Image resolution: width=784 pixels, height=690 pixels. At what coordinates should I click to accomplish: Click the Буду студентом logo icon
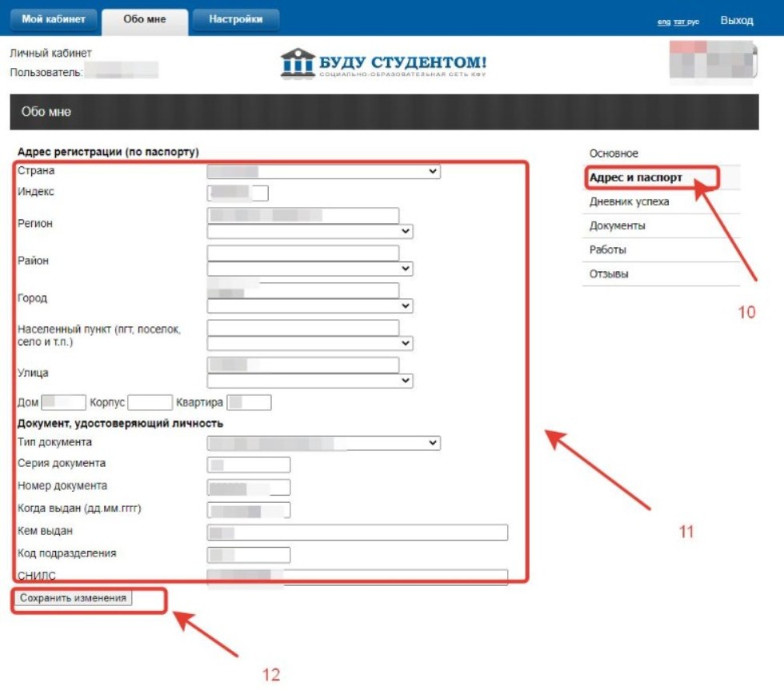click(298, 63)
